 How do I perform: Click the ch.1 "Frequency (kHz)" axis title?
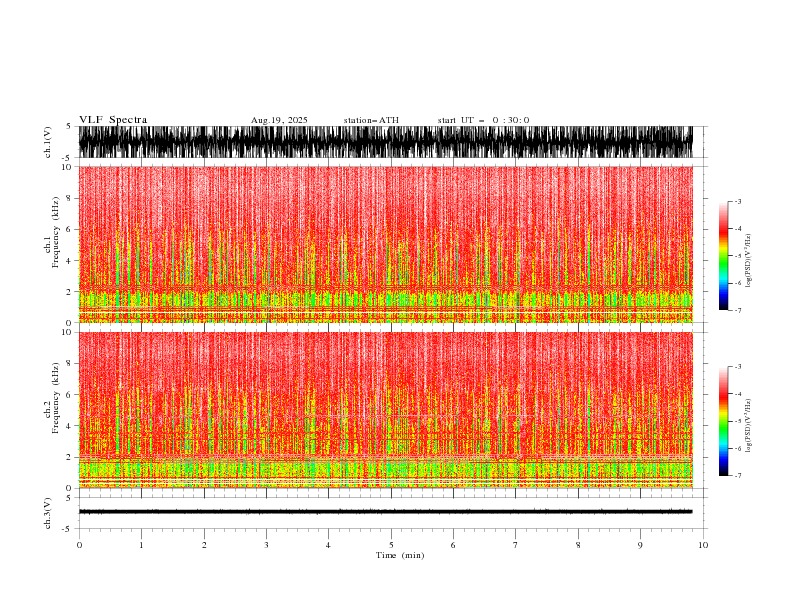click(x=56, y=232)
